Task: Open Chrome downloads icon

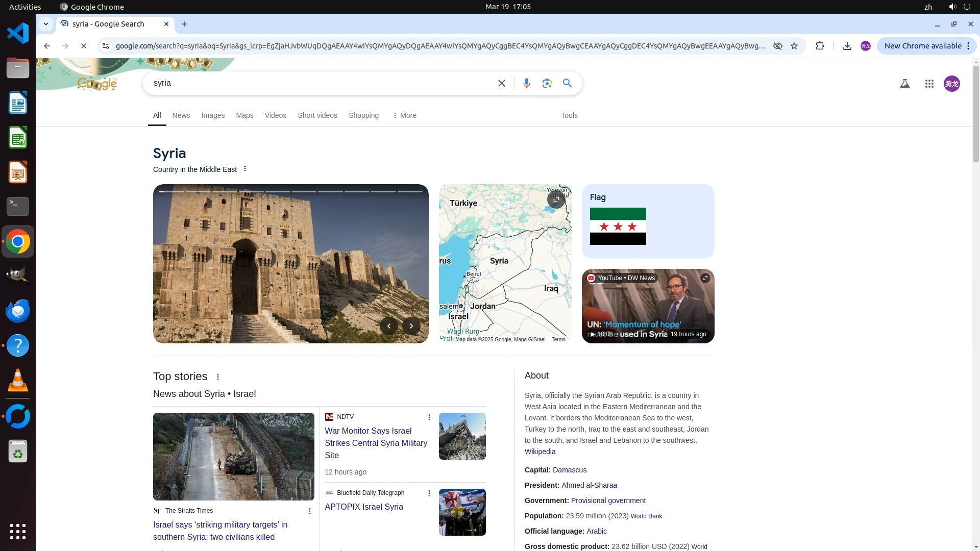Action: tap(847, 46)
